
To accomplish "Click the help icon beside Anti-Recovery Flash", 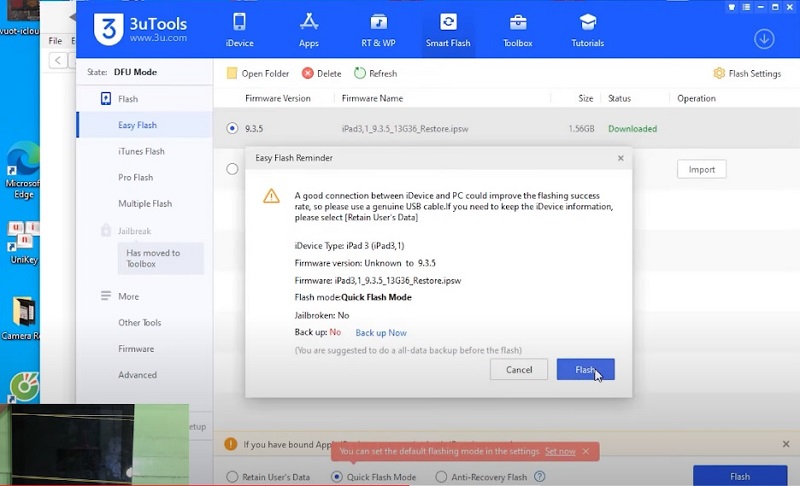I will (x=539, y=477).
